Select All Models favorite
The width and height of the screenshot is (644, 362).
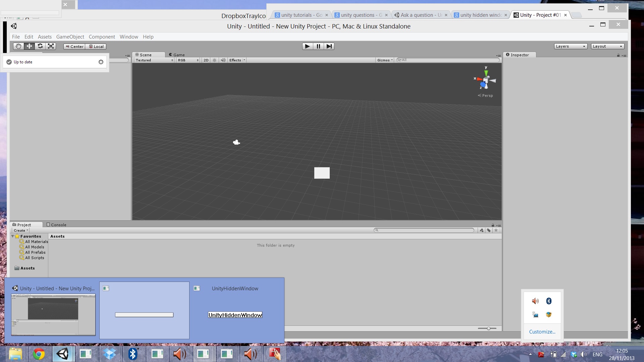point(32,247)
